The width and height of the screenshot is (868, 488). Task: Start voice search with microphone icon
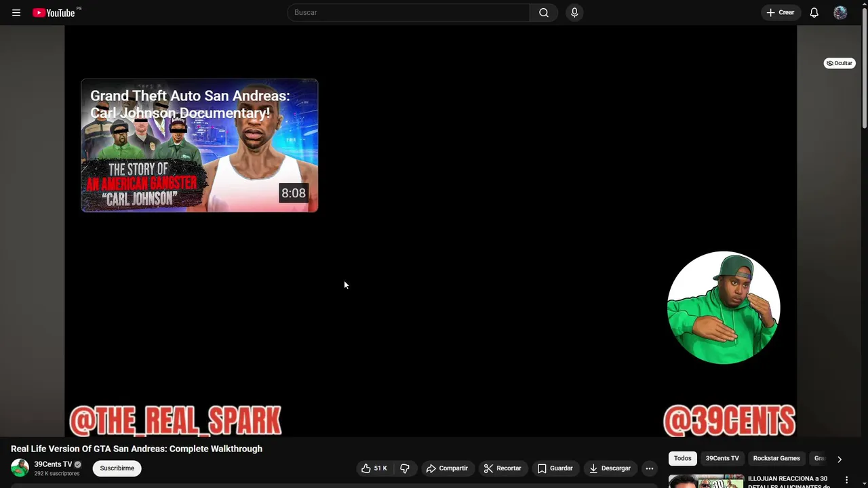tap(574, 12)
